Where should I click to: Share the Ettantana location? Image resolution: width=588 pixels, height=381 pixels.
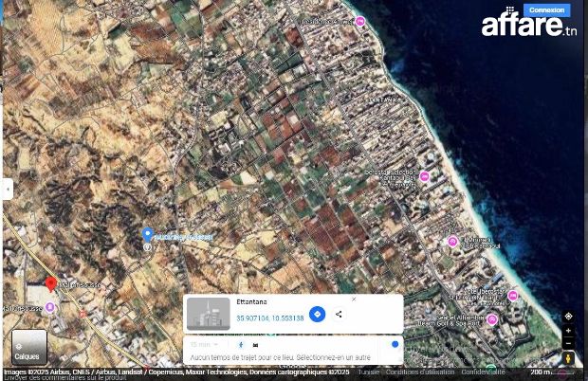pos(339,314)
